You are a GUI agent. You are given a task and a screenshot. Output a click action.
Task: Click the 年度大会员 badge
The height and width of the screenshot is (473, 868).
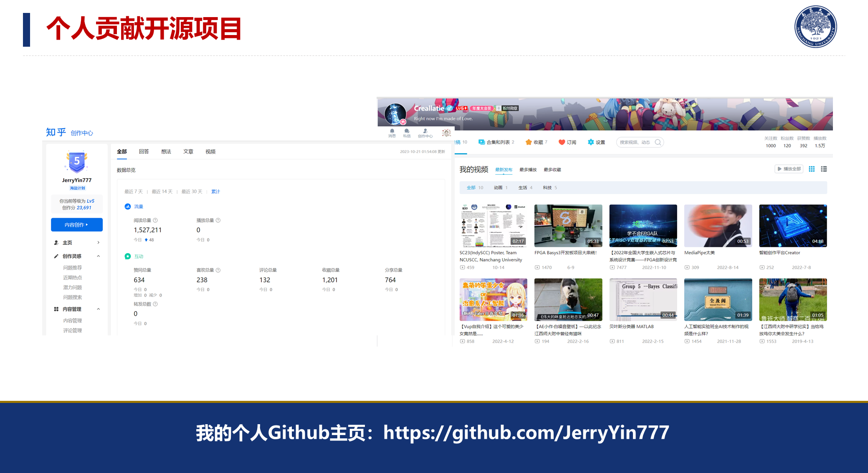[481, 108]
